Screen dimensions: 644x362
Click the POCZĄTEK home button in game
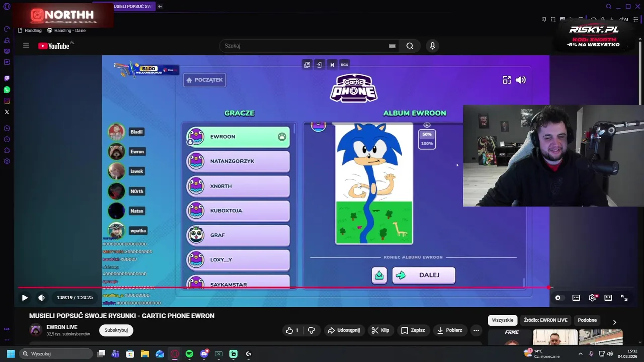pyautogui.click(x=205, y=80)
